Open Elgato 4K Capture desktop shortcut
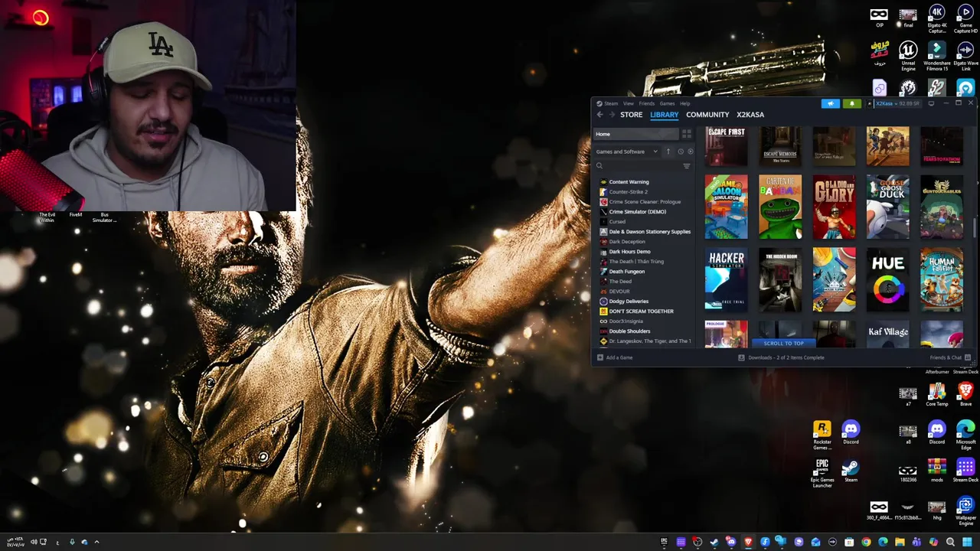This screenshot has width=980, height=551. coord(937,20)
